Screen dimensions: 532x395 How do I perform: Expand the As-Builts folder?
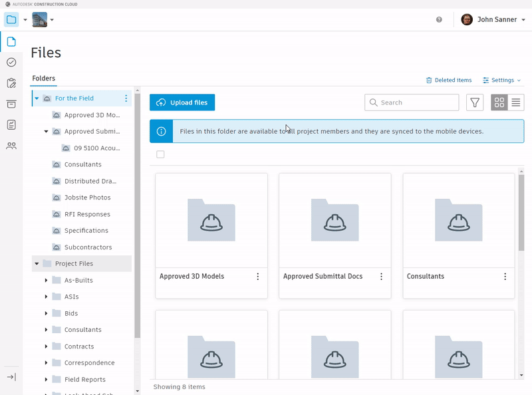coord(46,281)
